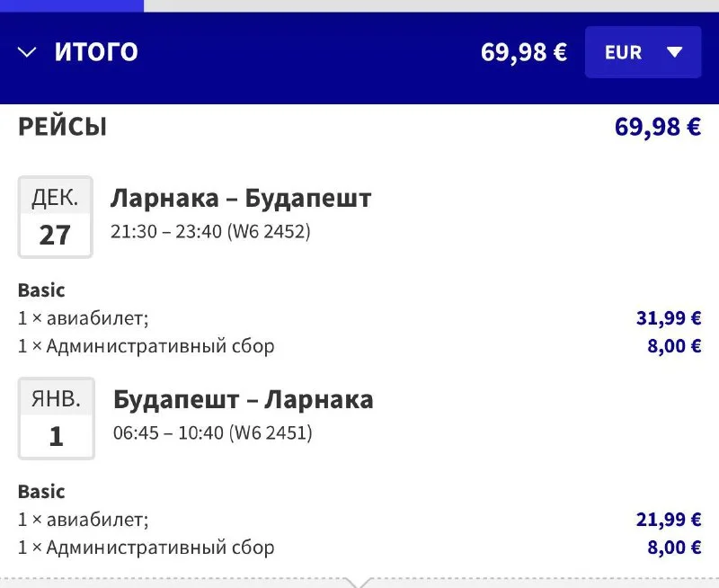Expand the bottom panel arrow notch
This screenshot has height=588, width=719.
point(359,582)
